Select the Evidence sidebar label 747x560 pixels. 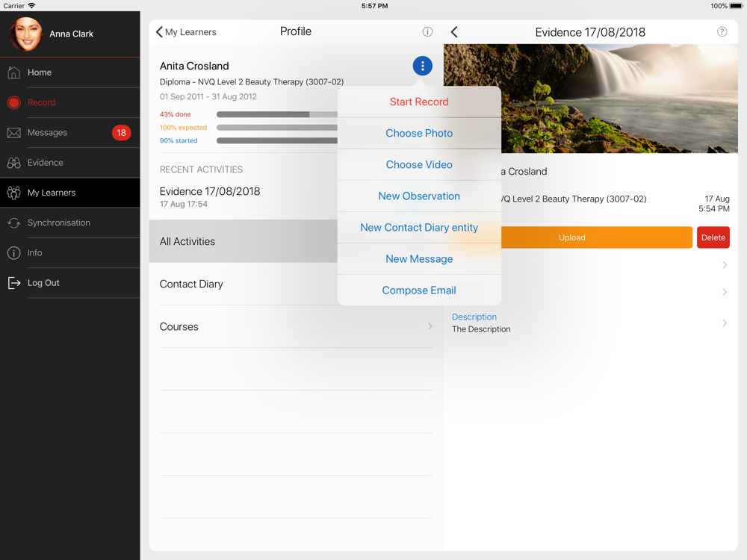[46, 163]
